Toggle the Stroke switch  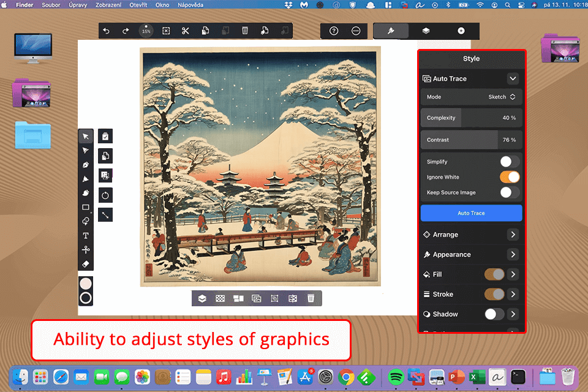(494, 294)
